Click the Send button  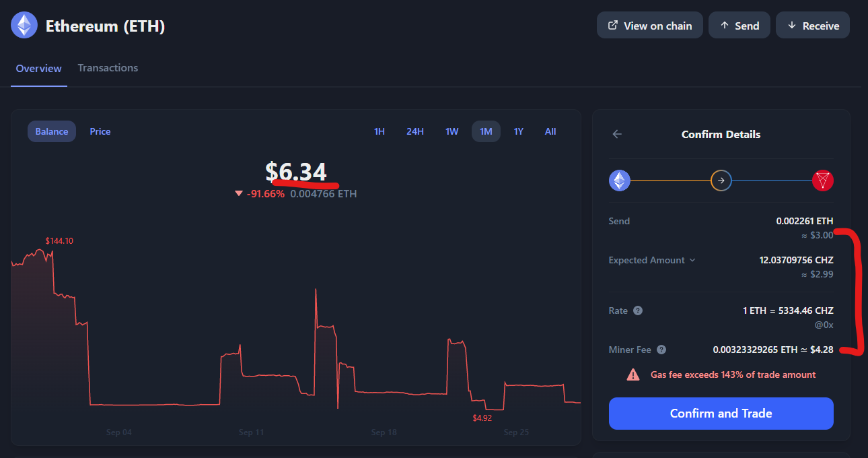point(739,26)
